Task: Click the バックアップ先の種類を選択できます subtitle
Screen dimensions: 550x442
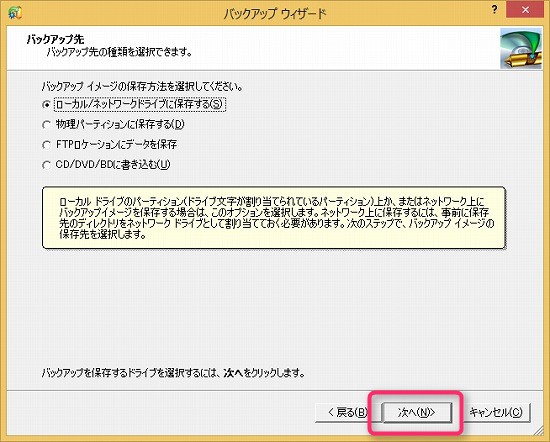Action: pos(120,53)
